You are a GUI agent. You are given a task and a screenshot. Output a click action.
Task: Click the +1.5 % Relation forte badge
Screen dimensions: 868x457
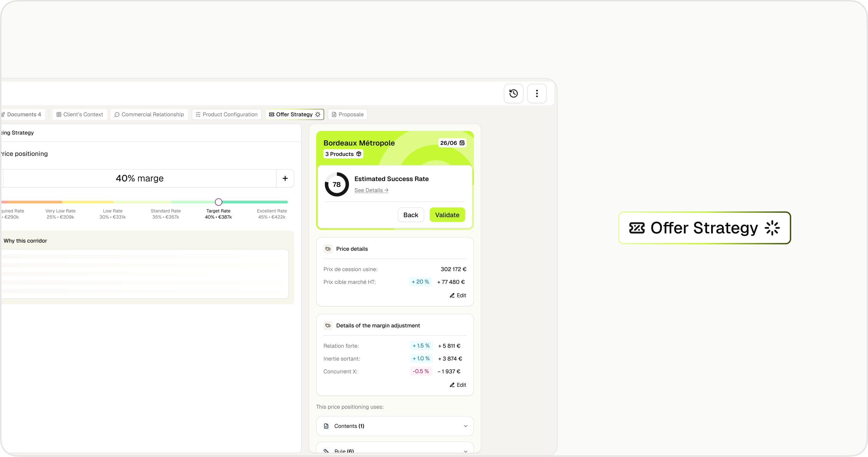tap(421, 346)
